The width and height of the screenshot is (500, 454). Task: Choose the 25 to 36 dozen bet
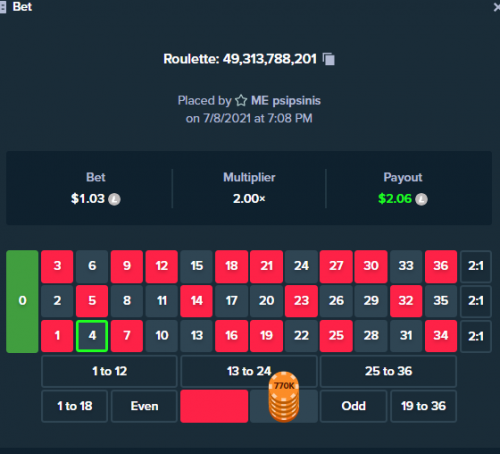pyautogui.click(x=388, y=371)
